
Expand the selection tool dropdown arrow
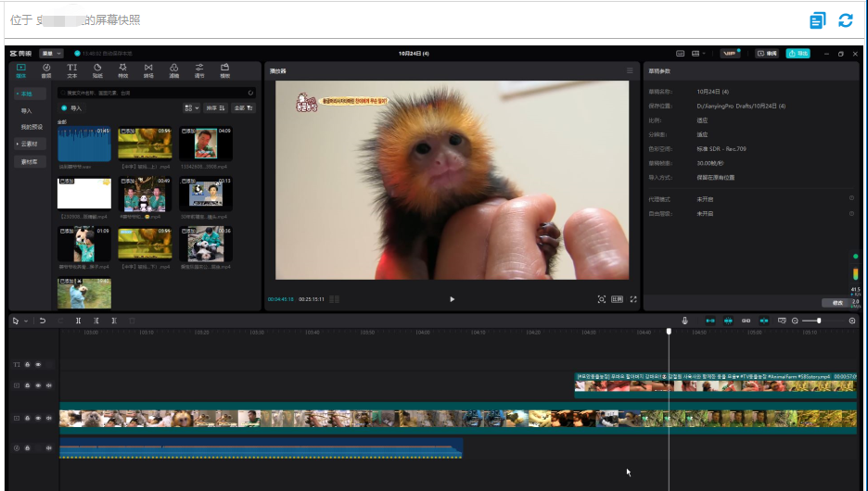click(x=26, y=321)
